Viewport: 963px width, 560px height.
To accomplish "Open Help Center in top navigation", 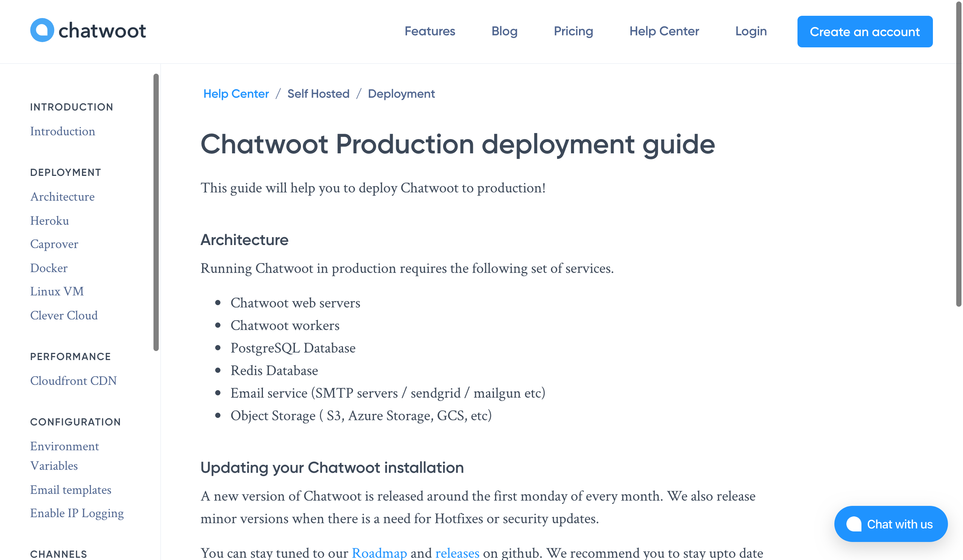I will (x=664, y=31).
